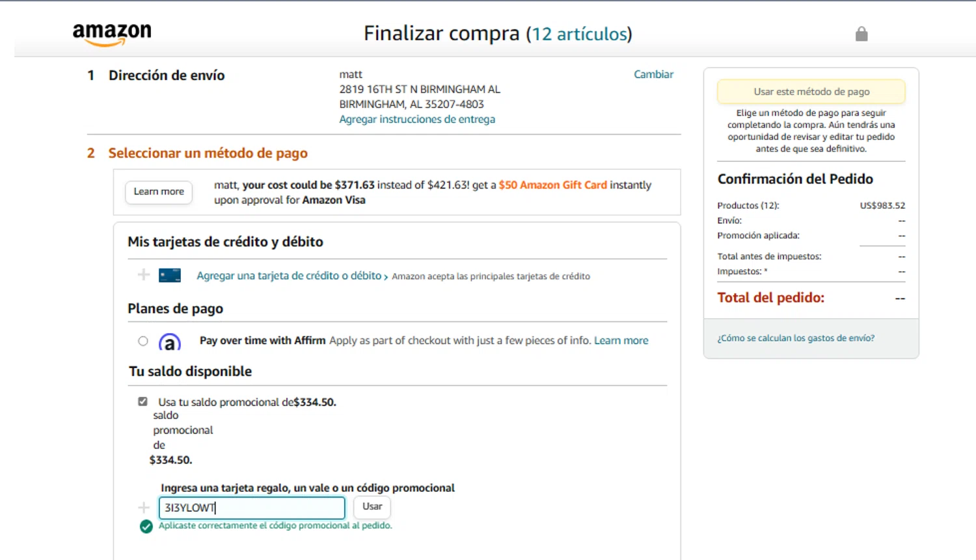The image size is (976, 560).
Task: Click the plus icon beside promo code field
Action: pos(144,507)
